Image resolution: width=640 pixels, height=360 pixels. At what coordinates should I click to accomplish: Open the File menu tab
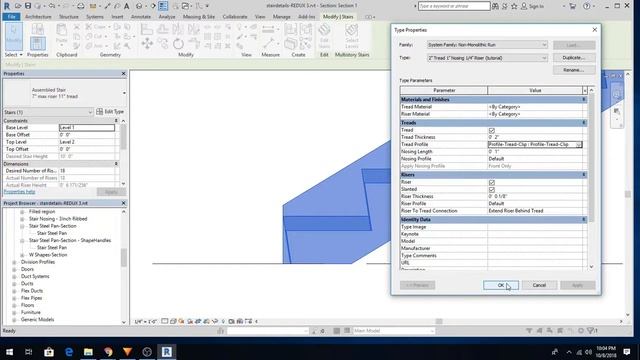11,17
